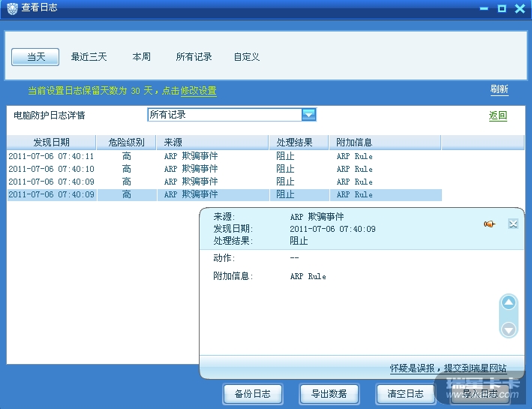The width and height of the screenshot is (532, 409).
Task: Sort by 发现日期 column header
Action: point(52,143)
